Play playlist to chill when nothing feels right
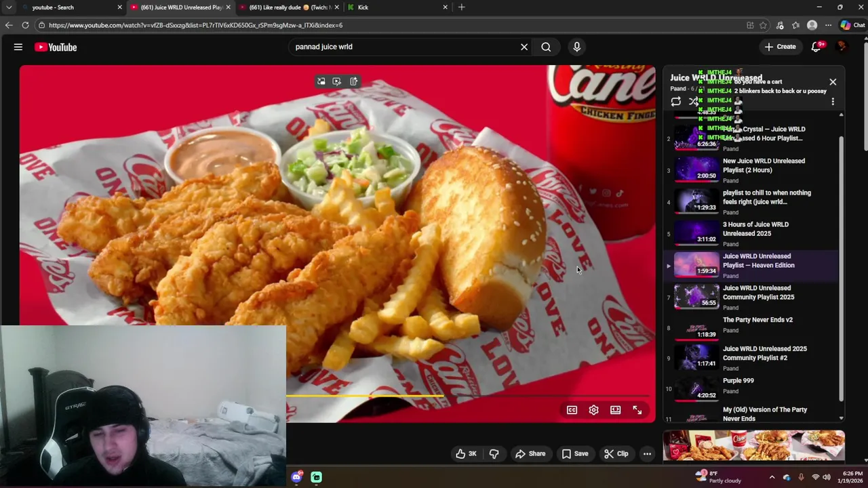 coord(751,202)
